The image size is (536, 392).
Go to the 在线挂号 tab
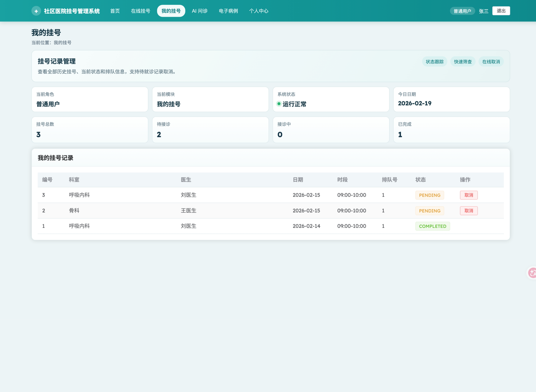[141, 11]
